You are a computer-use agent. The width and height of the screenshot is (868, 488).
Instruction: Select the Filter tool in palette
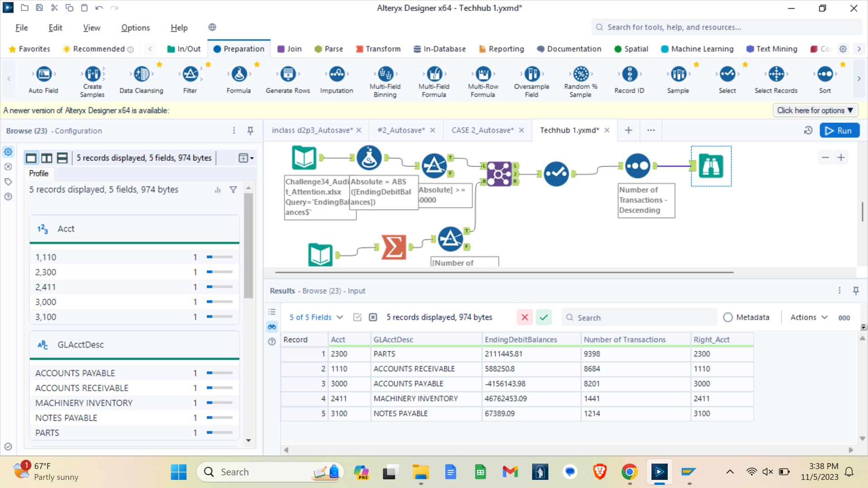point(190,80)
